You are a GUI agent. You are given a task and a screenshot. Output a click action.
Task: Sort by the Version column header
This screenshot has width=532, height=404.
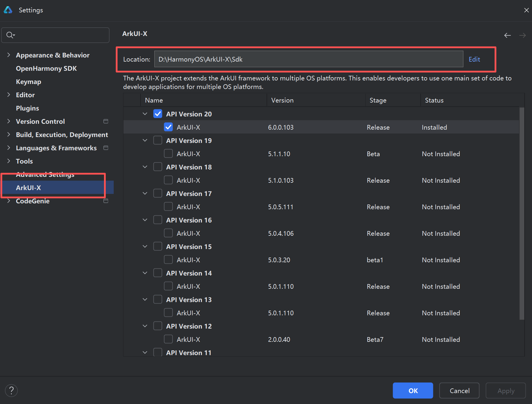pyautogui.click(x=316, y=100)
